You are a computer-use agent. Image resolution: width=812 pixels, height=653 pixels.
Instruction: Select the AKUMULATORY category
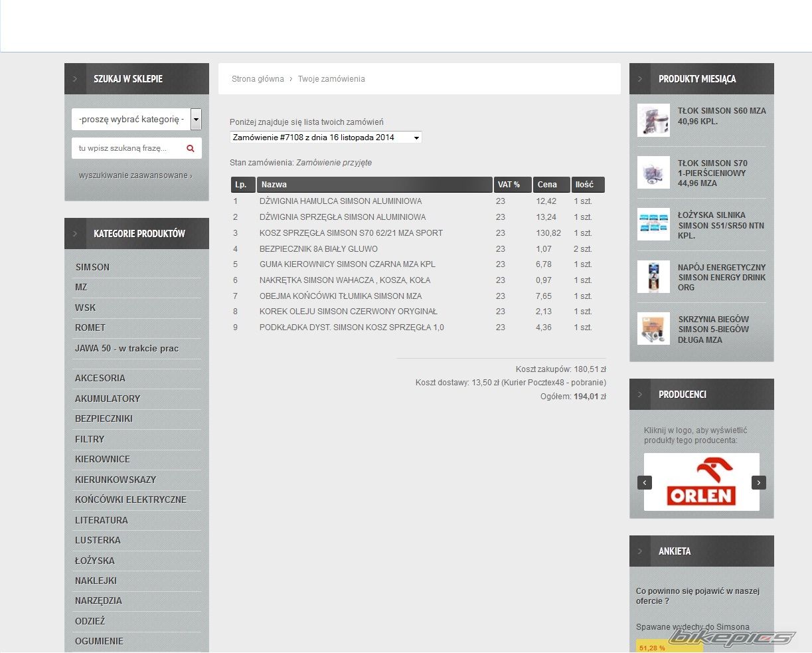(108, 399)
